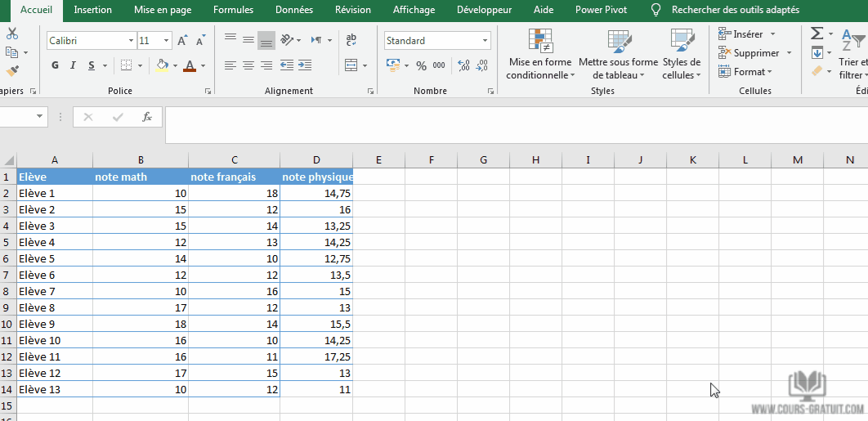The image size is (868, 421).
Task: Click the Insert function fx icon
Action: point(146,117)
